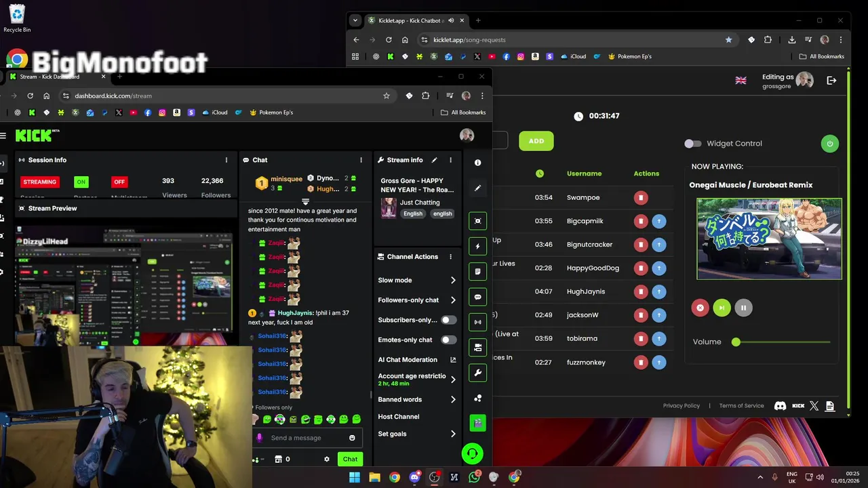Open Kicklet's Discord link icon
This screenshot has height=488, width=868.
[x=781, y=406]
